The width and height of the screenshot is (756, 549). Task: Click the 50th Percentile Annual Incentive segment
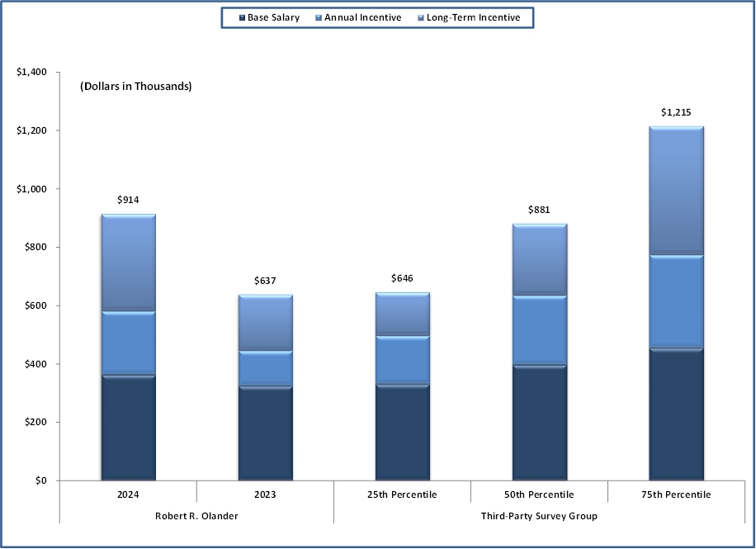click(x=539, y=329)
